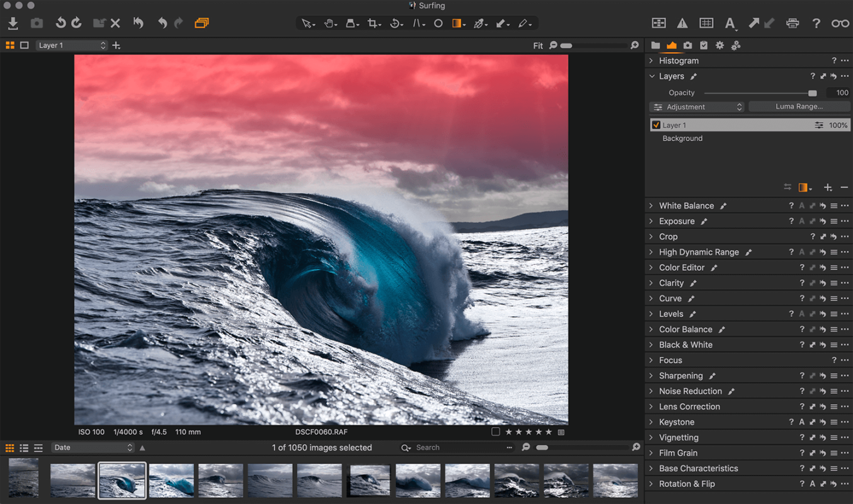Click the Reset adjustments arrow icon
Viewport: 853px width, 504px height.
coord(138,23)
